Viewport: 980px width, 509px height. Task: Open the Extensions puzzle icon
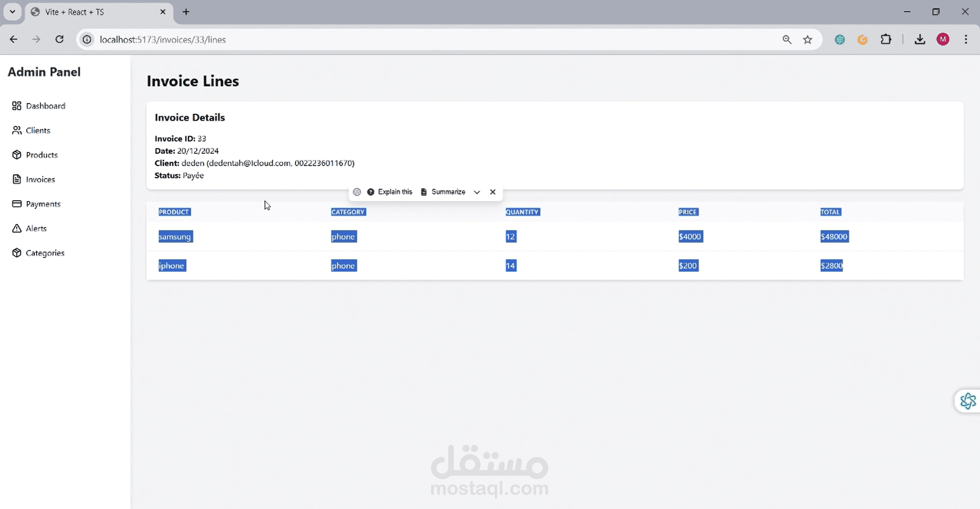[886, 39]
